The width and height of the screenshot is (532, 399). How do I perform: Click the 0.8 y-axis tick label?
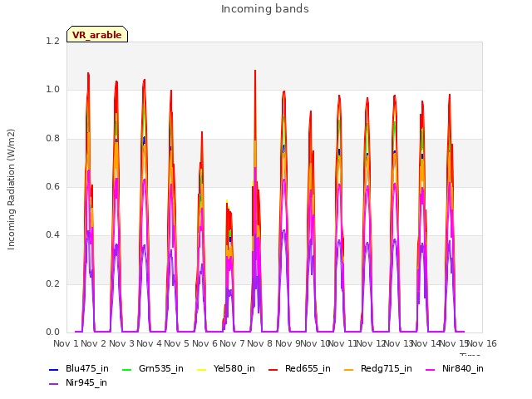[x=52, y=139]
